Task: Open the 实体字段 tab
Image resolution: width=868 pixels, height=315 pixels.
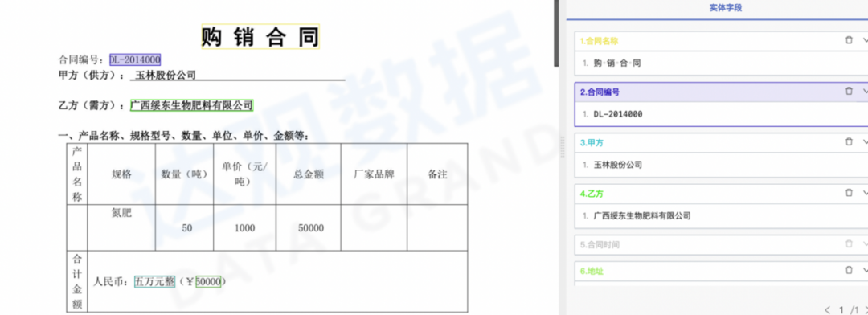Action: pyautogui.click(x=725, y=8)
